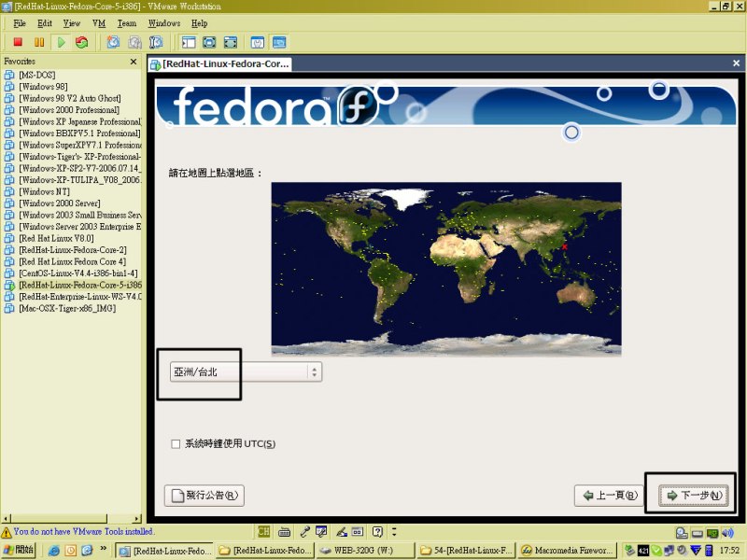Select [Windows 2000 Server] in Favorites
747x560 pixels.
coord(60,203)
